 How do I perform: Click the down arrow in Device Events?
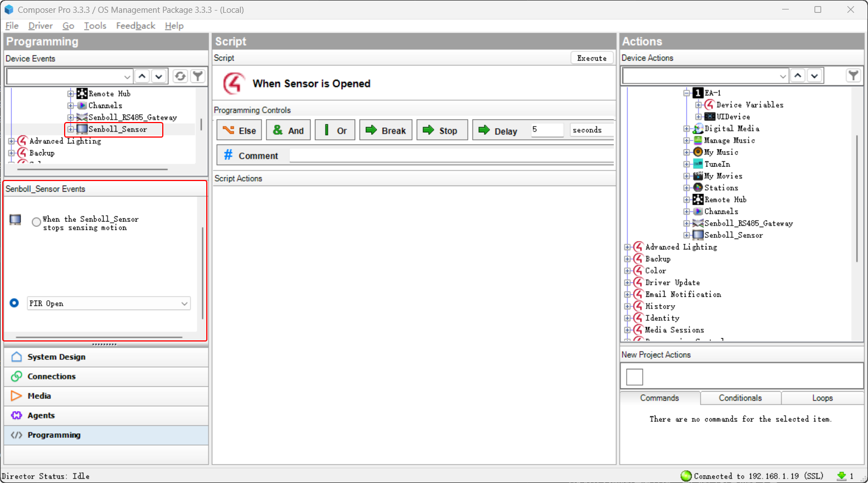pyautogui.click(x=159, y=76)
